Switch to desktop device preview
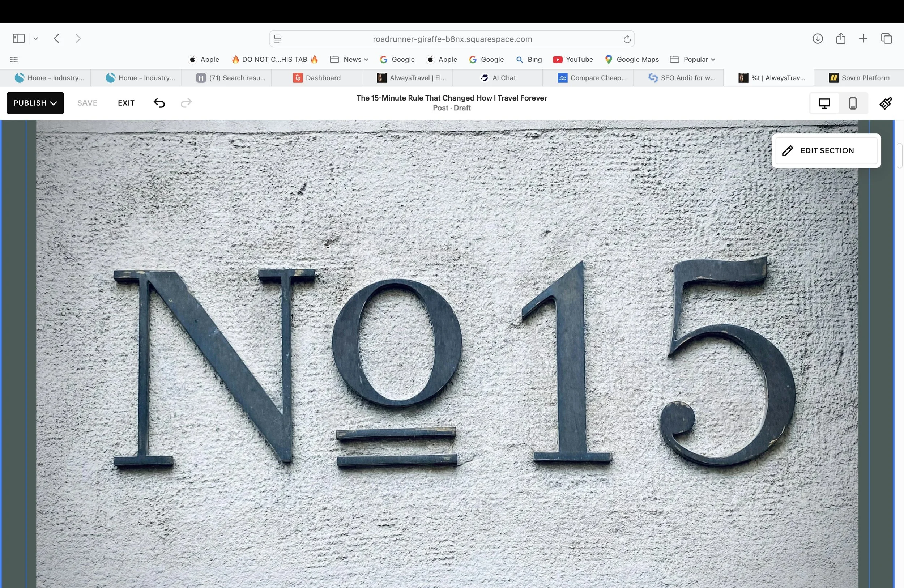 pyautogui.click(x=824, y=103)
